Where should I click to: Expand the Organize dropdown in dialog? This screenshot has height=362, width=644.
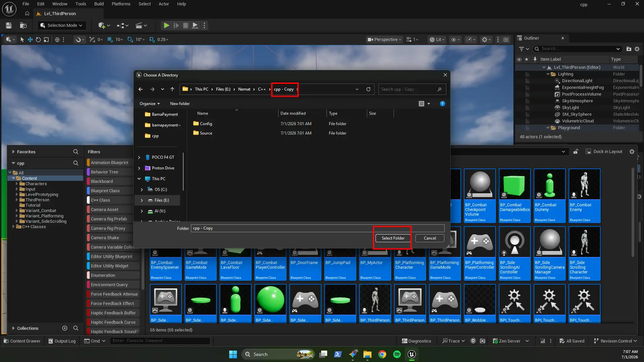(x=150, y=104)
